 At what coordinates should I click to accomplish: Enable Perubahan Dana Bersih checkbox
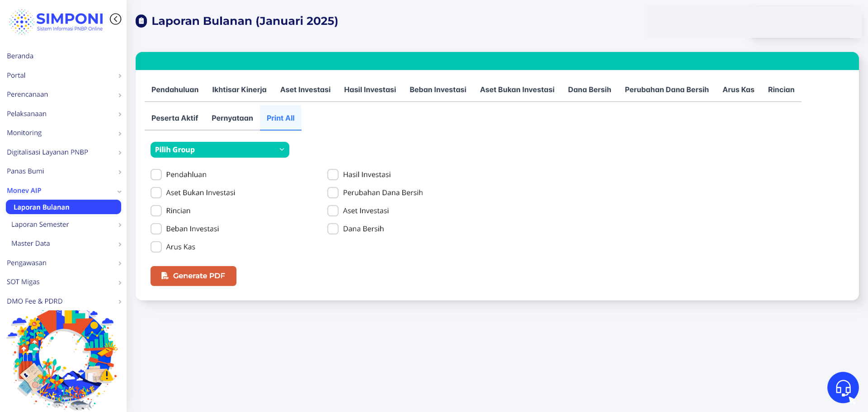333,193
